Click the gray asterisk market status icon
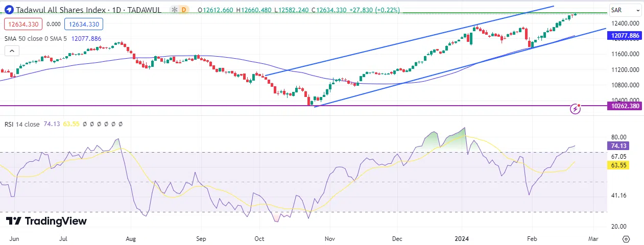 (175, 10)
